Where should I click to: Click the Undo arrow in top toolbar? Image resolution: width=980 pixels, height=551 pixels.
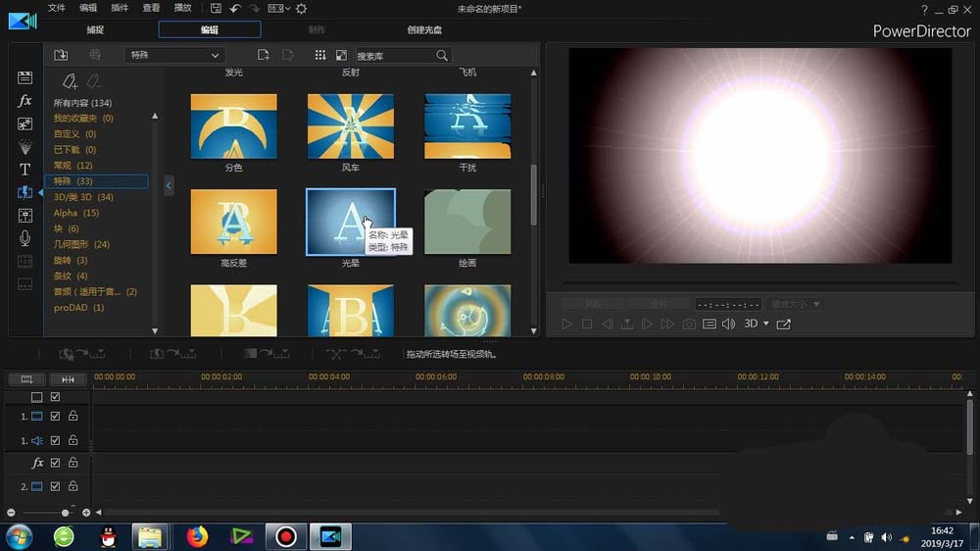235,8
